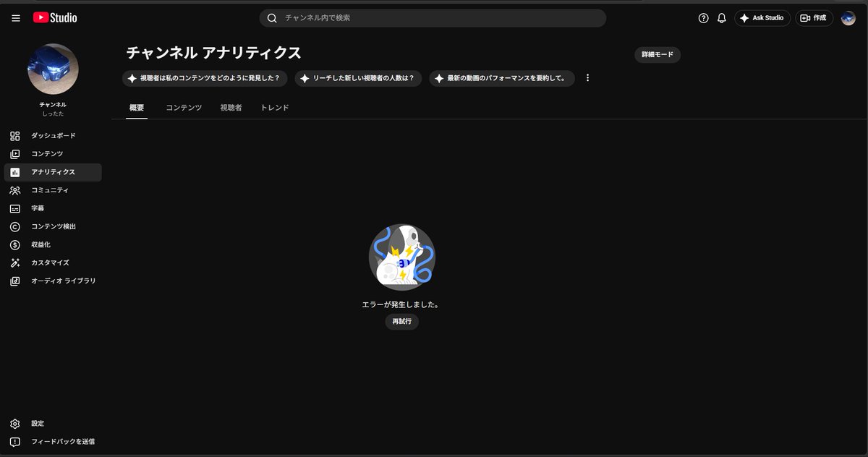Switch to the 概要 tab
Viewport: 868px width, 457px height.
tap(137, 108)
